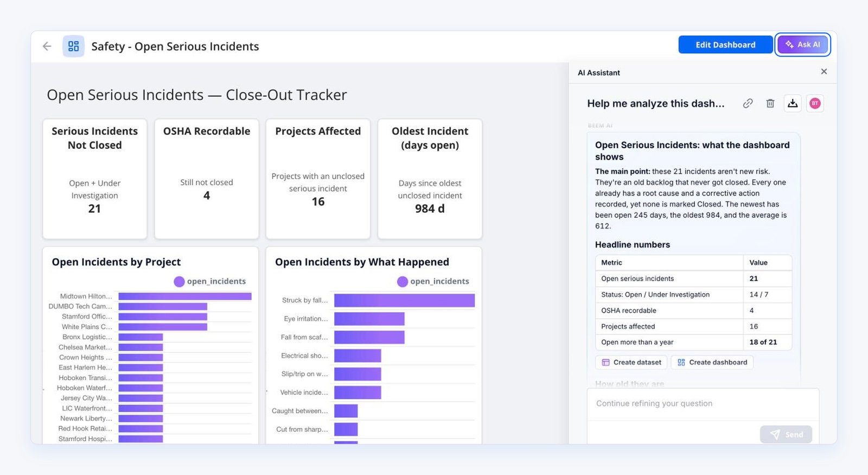Click the 'OSHA recordable' table row

tap(693, 311)
